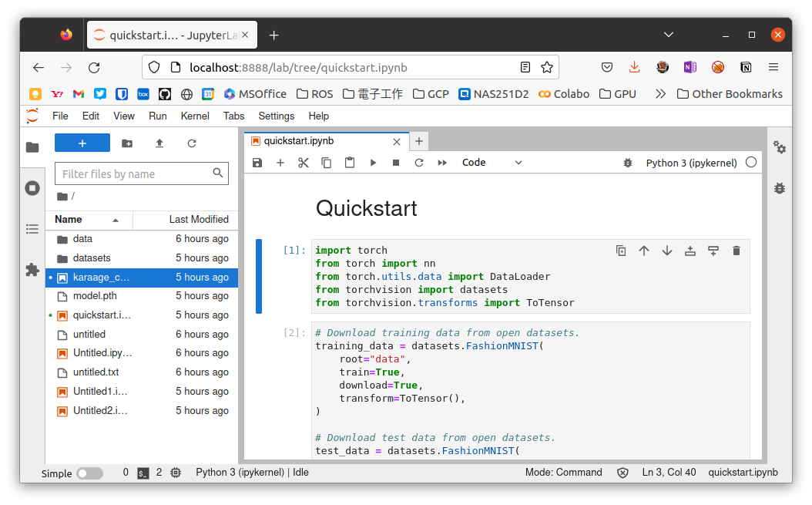Refresh the file browser list
This screenshot has height=505, width=812.
click(x=192, y=143)
